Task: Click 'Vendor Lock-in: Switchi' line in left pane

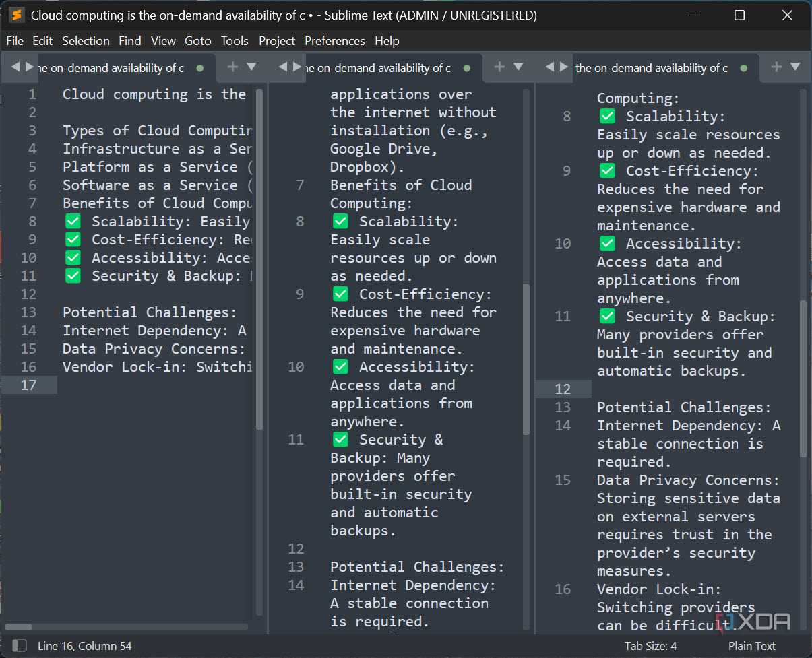Action: tap(157, 367)
